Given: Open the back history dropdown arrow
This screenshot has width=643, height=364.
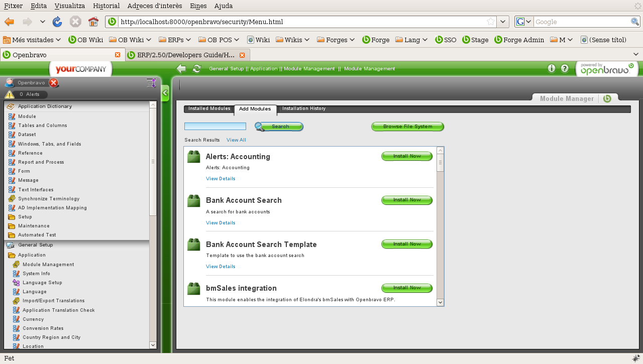Looking at the screenshot, I should click(43, 22).
